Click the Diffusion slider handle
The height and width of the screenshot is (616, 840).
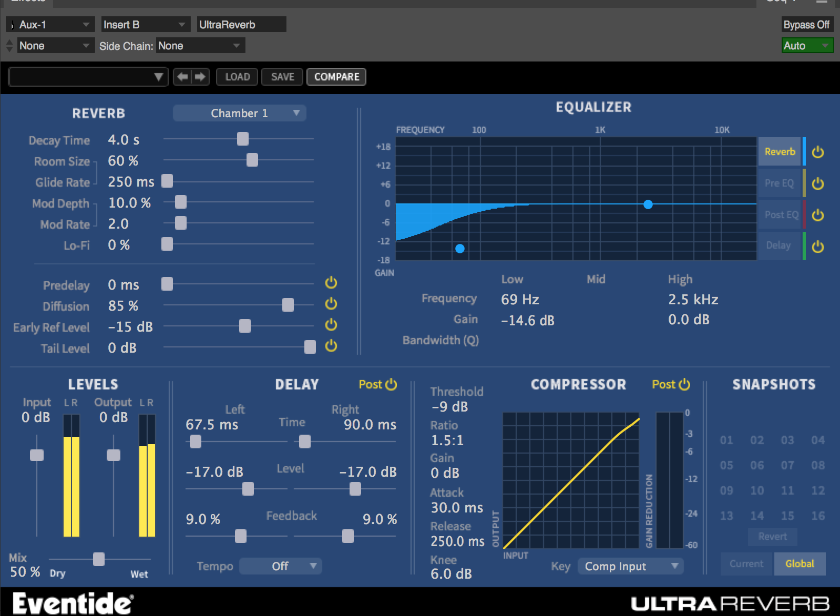click(x=288, y=305)
